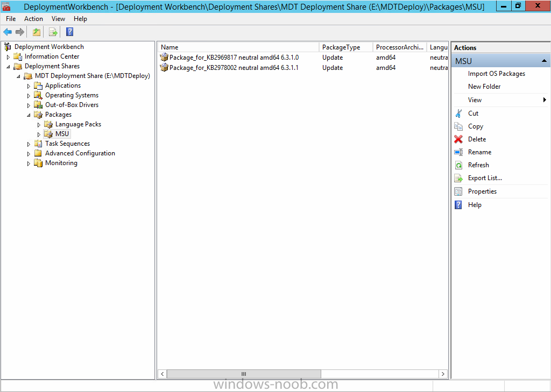This screenshot has height=392, width=551.
Task: Click the scroll right arrow button
Action: click(x=443, y=374)
